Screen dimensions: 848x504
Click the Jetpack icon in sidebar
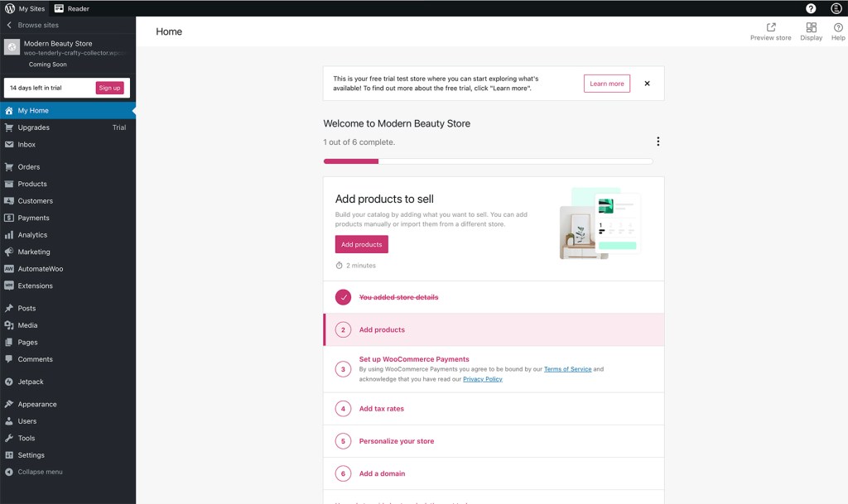tap(8, 382)
